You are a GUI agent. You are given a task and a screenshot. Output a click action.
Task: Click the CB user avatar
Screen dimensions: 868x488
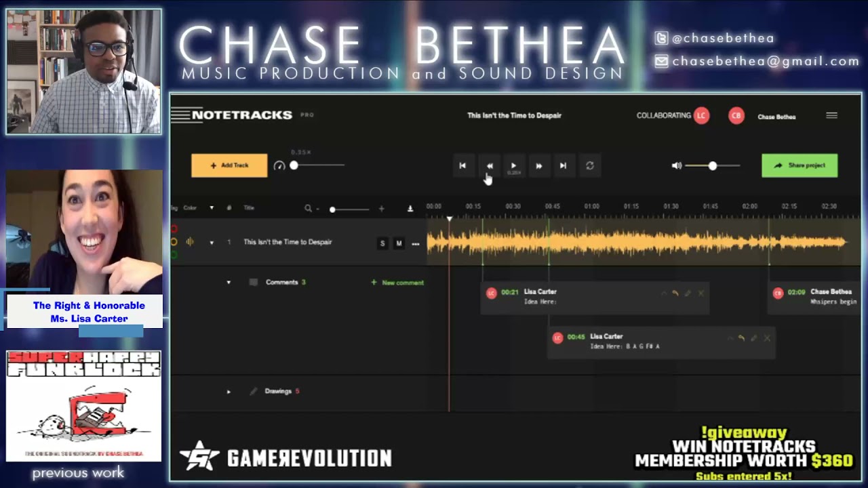[736, 116]
